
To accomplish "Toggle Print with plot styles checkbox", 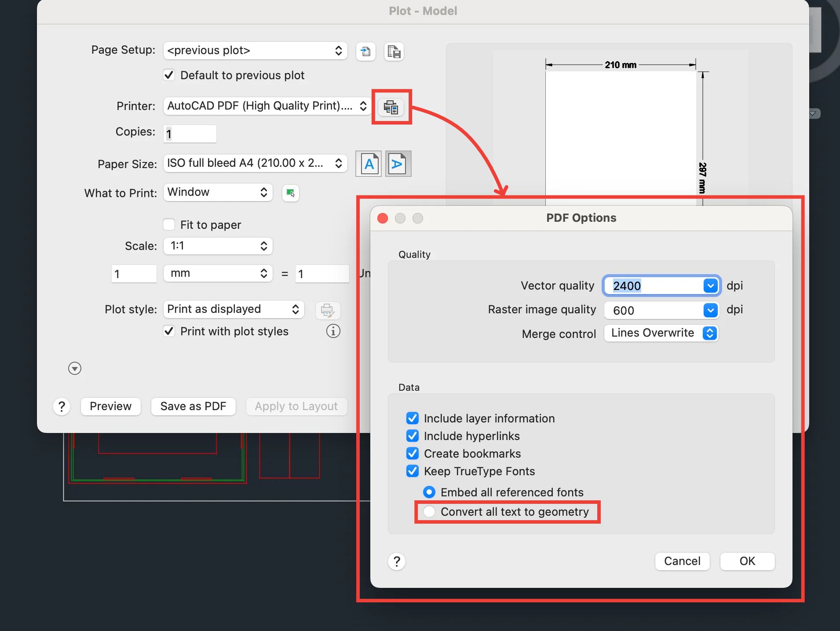I will [x=169, y=331].
